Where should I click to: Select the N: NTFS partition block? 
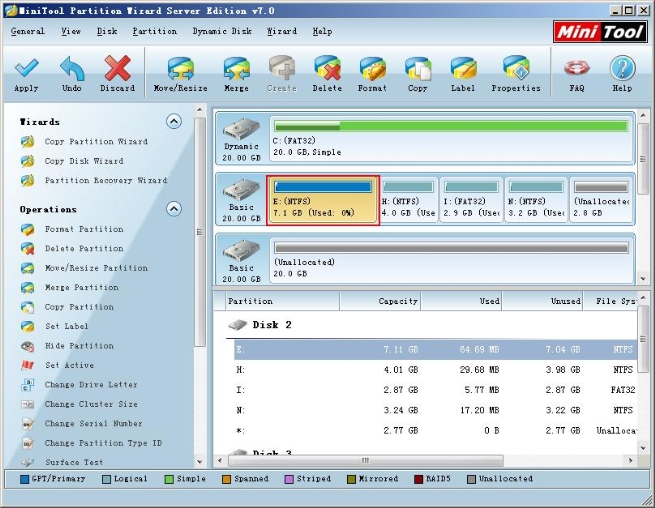(x=536, y=201)
